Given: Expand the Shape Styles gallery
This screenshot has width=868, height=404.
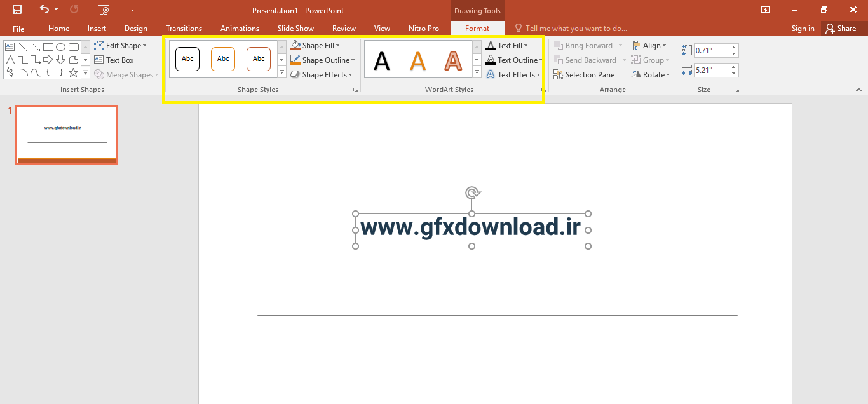Looking at the screenshot, I should click(282, 73).
